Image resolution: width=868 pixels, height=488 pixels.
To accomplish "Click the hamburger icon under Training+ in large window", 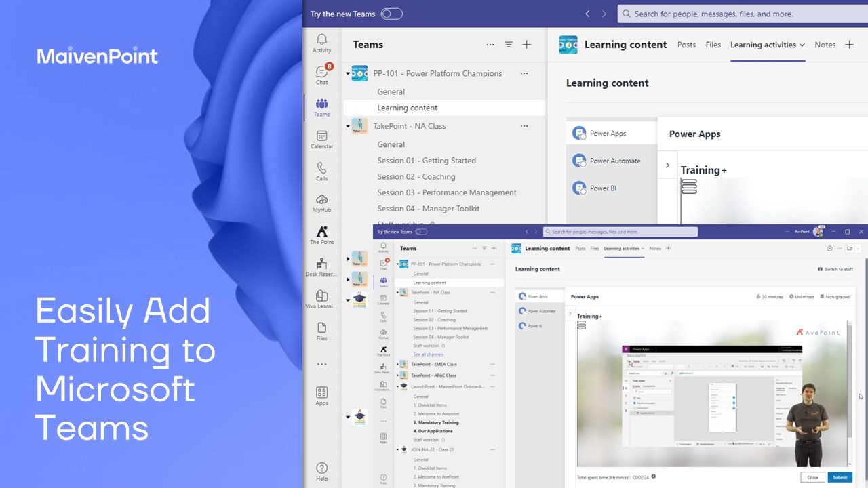I will pyautogui.click(x=689, y=186).
